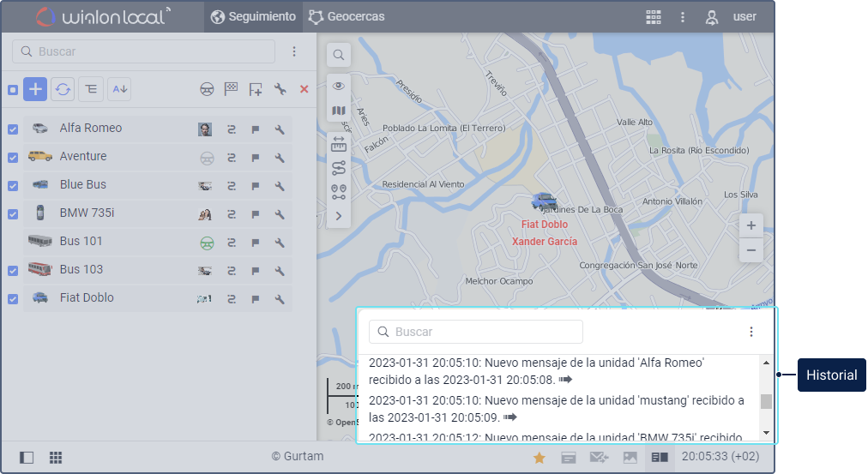868x474 pixels.
Task: Open map layers icon
Action: (339, 111)
